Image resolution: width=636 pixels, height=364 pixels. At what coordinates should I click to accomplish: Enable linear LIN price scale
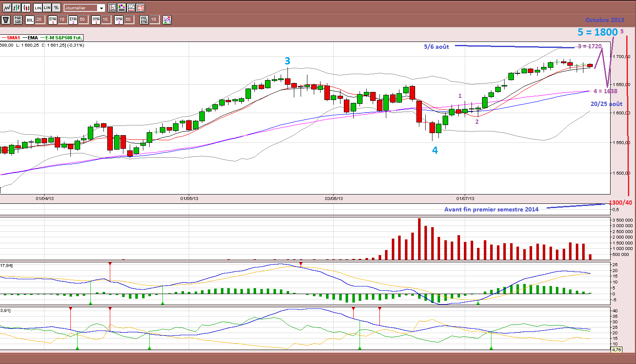[47, 8]
